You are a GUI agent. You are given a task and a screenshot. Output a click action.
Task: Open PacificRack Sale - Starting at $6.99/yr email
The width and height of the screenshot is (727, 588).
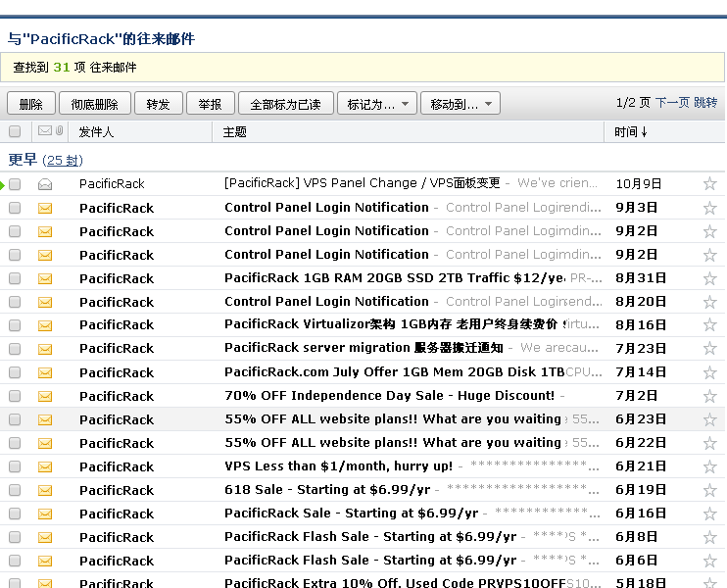click(352, 514)
